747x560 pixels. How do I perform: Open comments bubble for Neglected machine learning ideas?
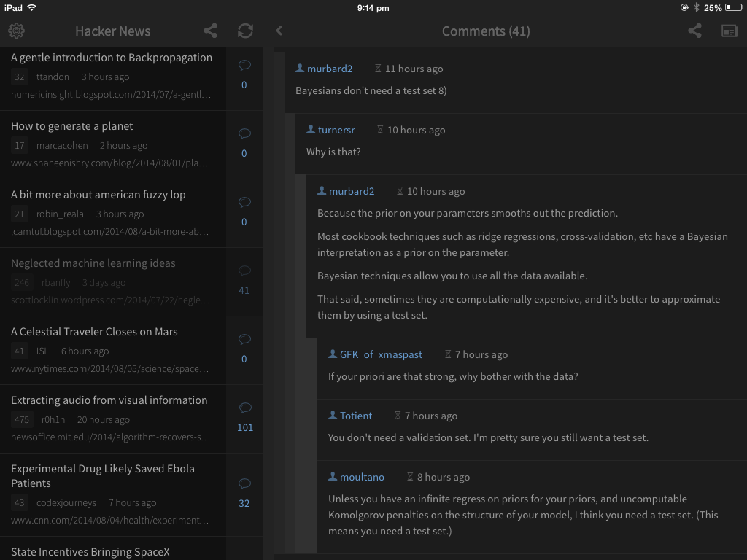244,271
